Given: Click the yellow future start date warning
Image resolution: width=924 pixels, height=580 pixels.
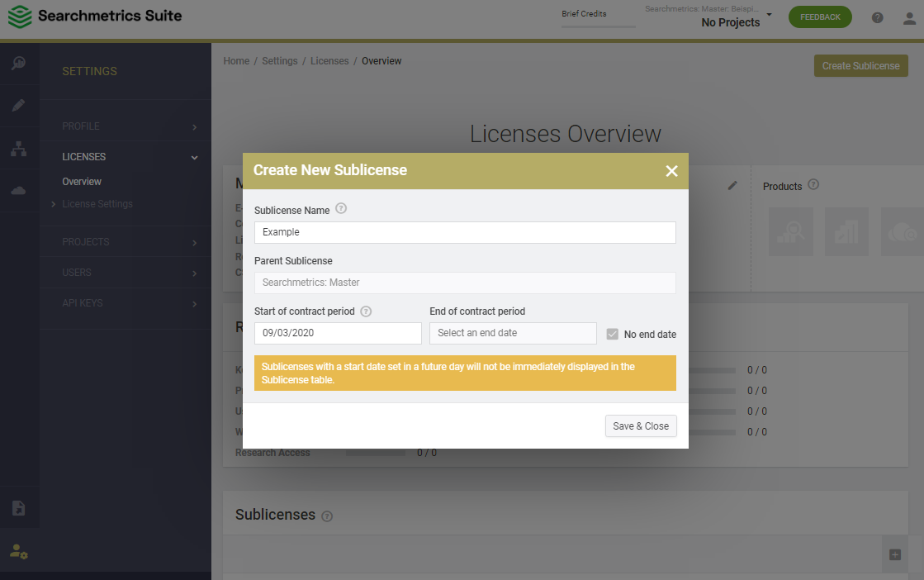Looking at the screenshot, I should point(465,373).
